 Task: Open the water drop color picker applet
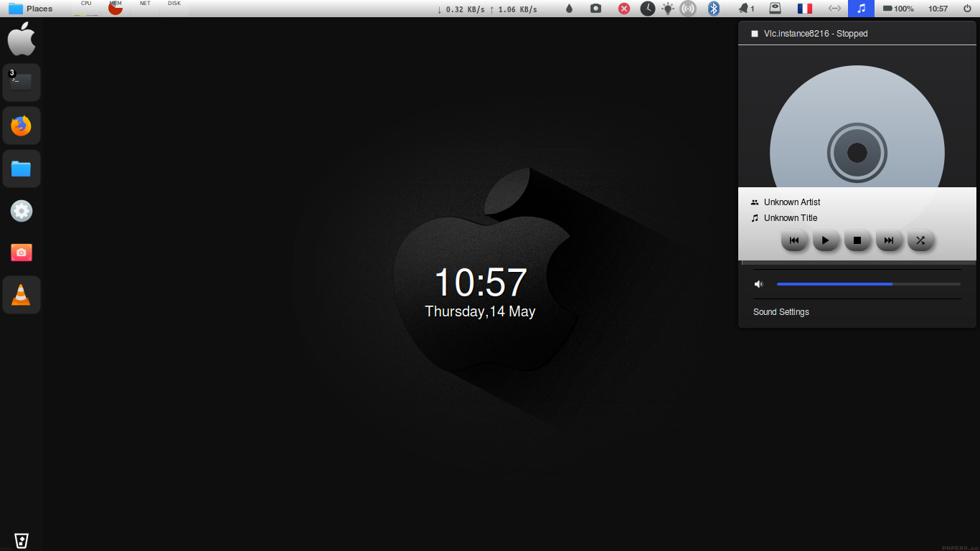pyautogui.click(x=570, y=9)
